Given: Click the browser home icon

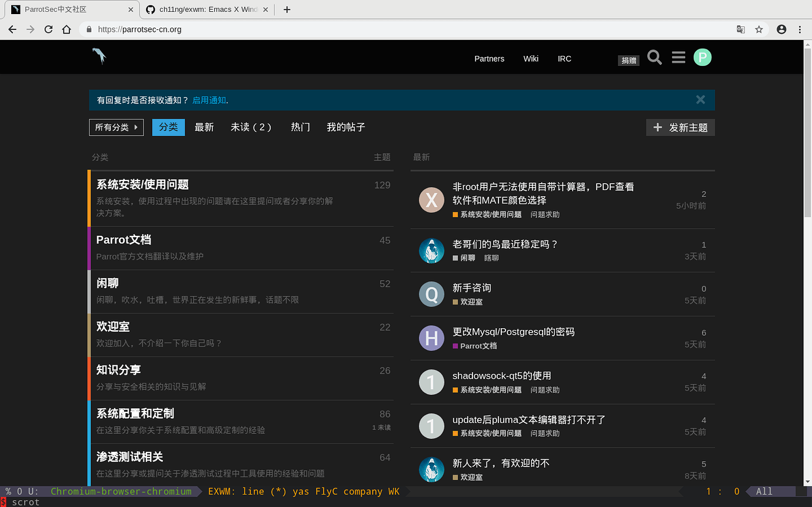Looking at the screenshot, I should (x=66, y=29).
